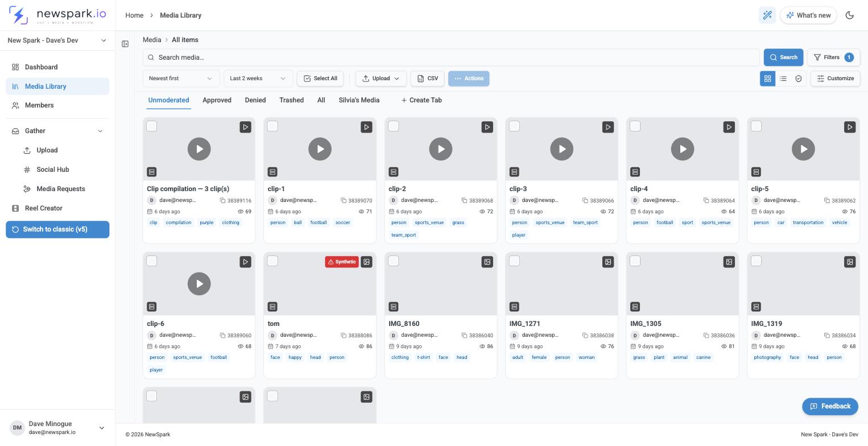Open Newest first sort dropdown
This screenshot has height=446, width=868.
pyautogui.click(x=181, y=79)
